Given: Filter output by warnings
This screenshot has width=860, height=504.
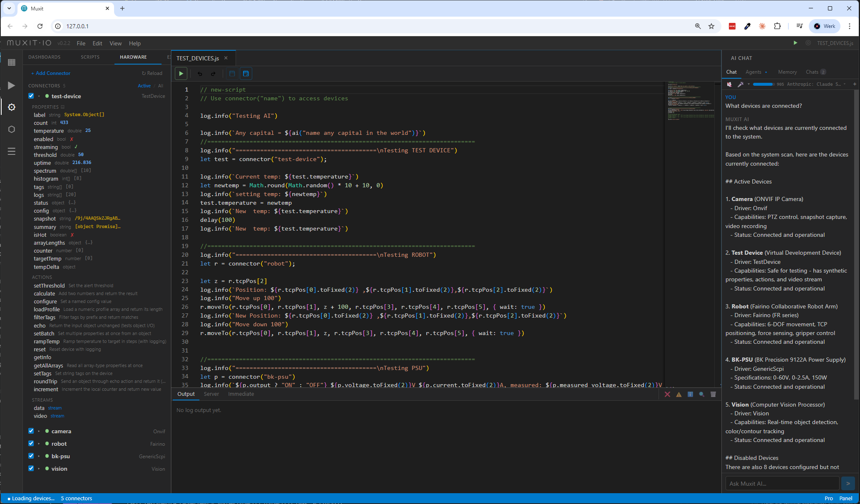Looking at the screenshot, I should [679, 394].
